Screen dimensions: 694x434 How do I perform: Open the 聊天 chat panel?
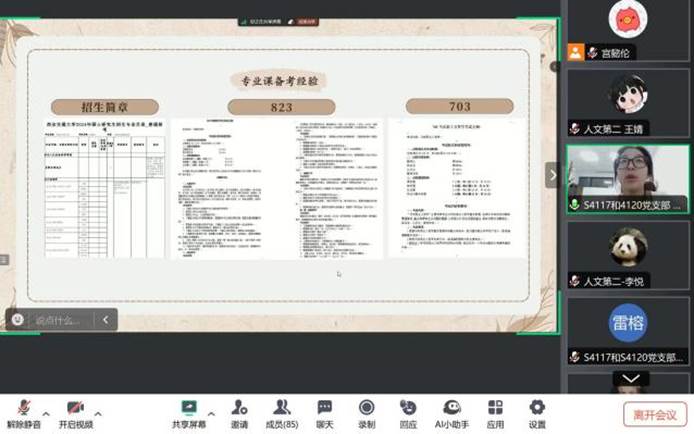coord(325,412)
